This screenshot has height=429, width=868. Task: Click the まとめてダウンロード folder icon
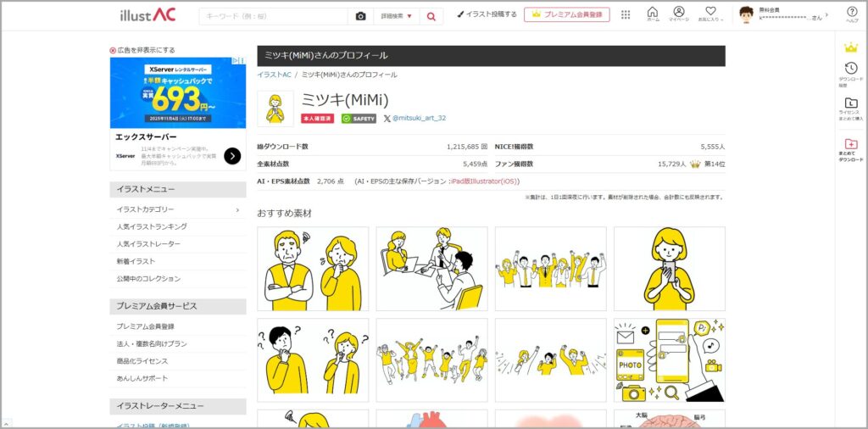click(x=850, y=148)
